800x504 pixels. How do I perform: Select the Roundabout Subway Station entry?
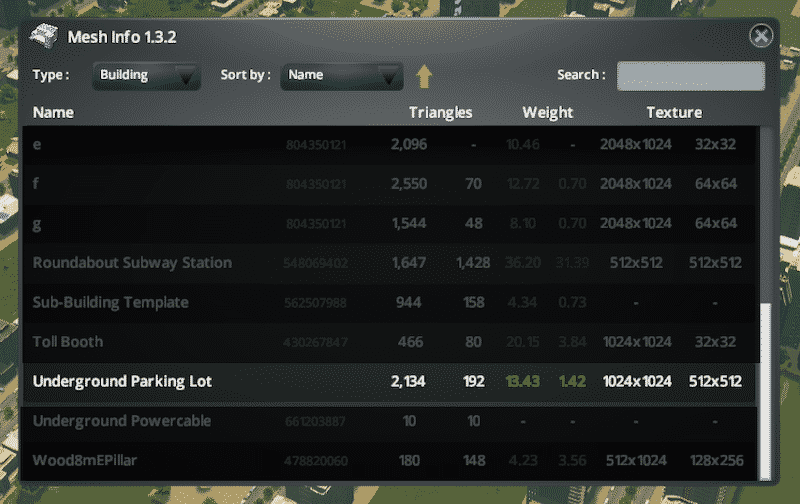coord(132,263)
